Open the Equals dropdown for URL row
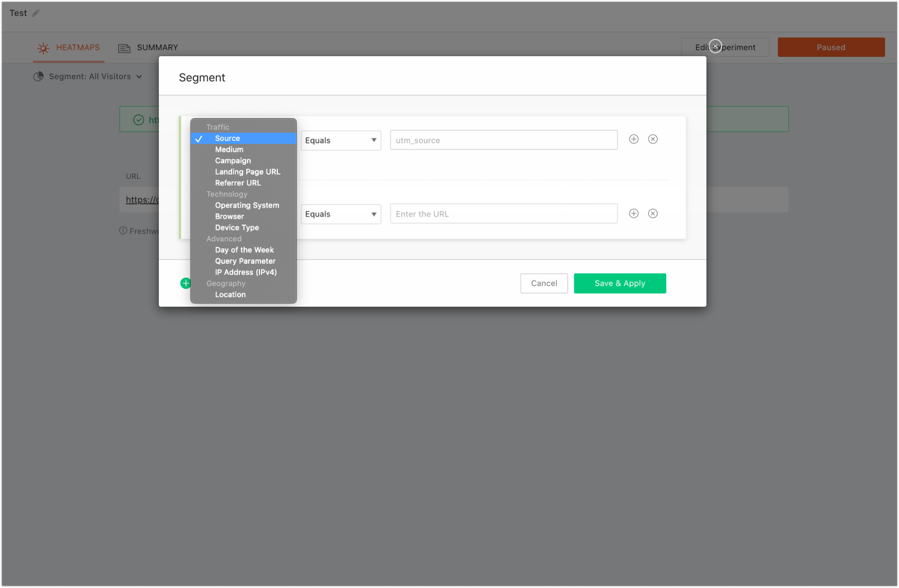Screen dimensions: 899x588 point(341,214)
